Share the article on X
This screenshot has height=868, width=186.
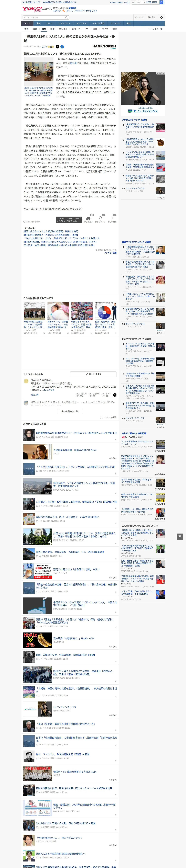(57, 47)
